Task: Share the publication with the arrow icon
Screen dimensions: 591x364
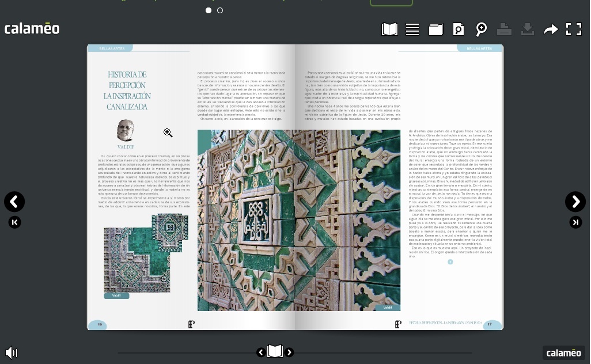Action: [x=551, y=29]
